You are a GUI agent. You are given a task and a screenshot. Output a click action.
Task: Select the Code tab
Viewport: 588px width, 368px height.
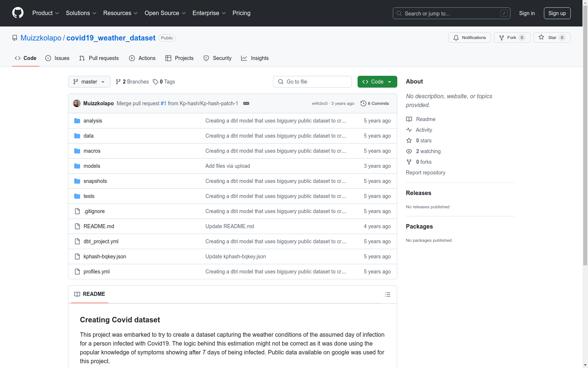tap(26, 58)
